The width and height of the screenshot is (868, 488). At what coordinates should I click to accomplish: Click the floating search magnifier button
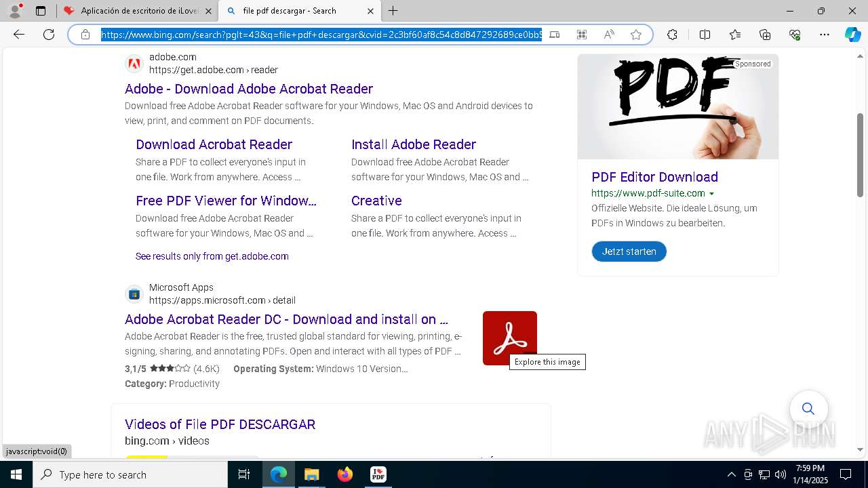tap(808, 409)
